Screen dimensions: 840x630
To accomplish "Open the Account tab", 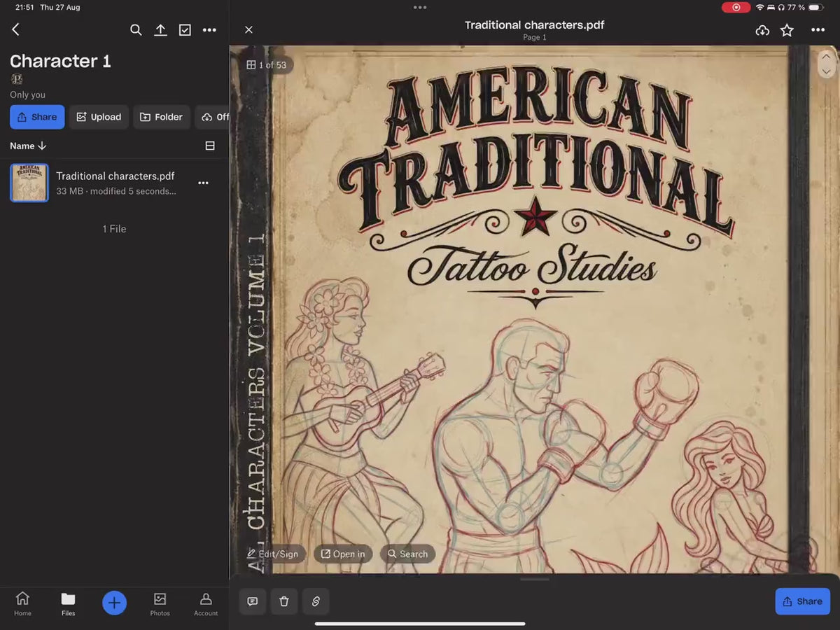I will click(x=206, y=603).
